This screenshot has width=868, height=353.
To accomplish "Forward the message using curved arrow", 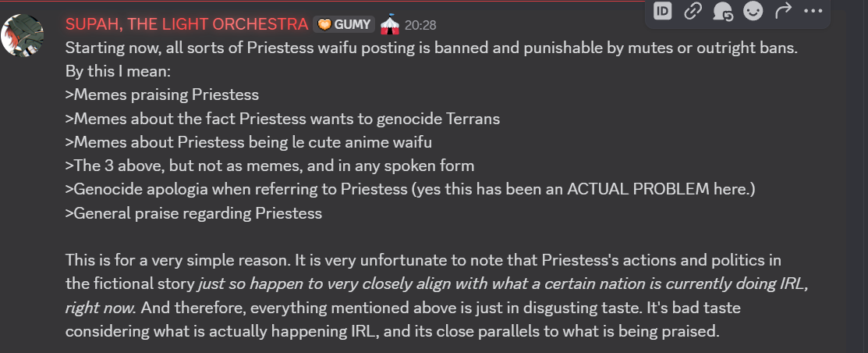I will pos(783,10).
